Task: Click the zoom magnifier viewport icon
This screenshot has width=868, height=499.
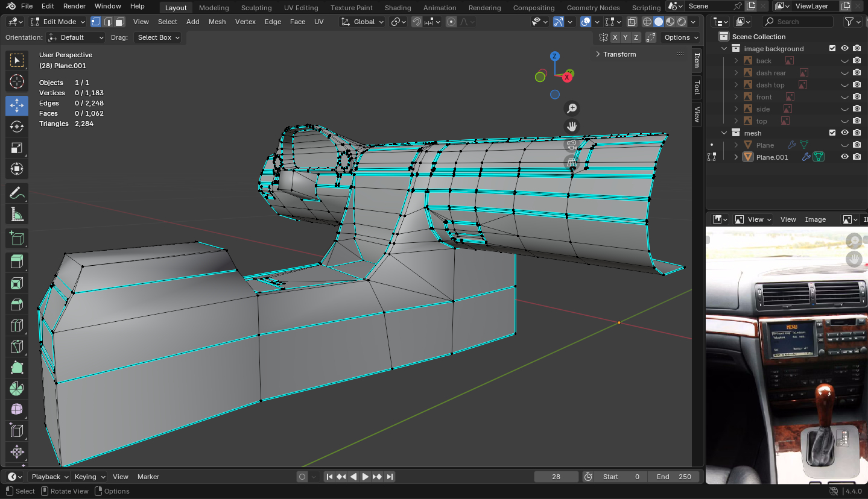Action: [x=571, y=108]
